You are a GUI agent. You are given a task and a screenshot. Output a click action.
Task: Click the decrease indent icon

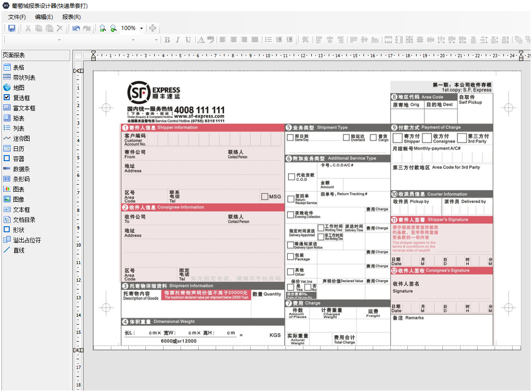pyautogui.click(x=290, y=40)
